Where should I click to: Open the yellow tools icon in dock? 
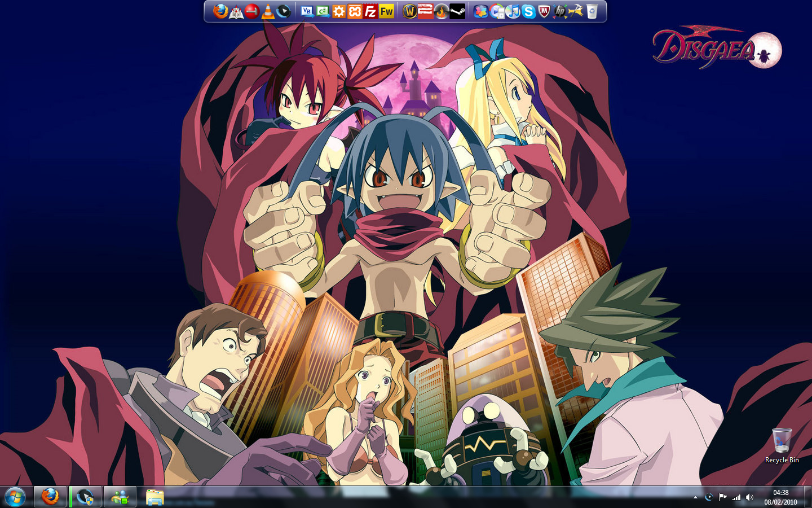[x=576, y=11]
